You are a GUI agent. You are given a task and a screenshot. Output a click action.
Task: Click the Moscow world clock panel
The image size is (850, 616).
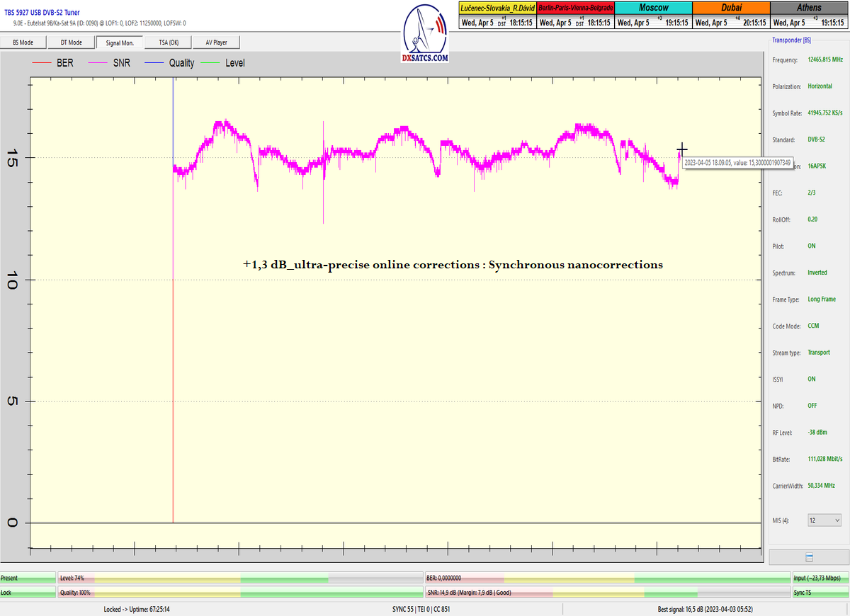652,16
